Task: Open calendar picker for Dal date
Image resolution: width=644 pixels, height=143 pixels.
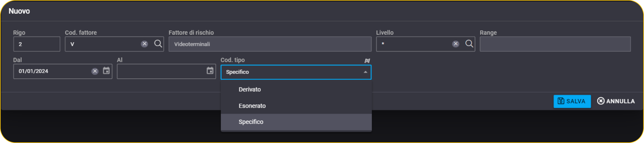Action: tap(106, 71)
